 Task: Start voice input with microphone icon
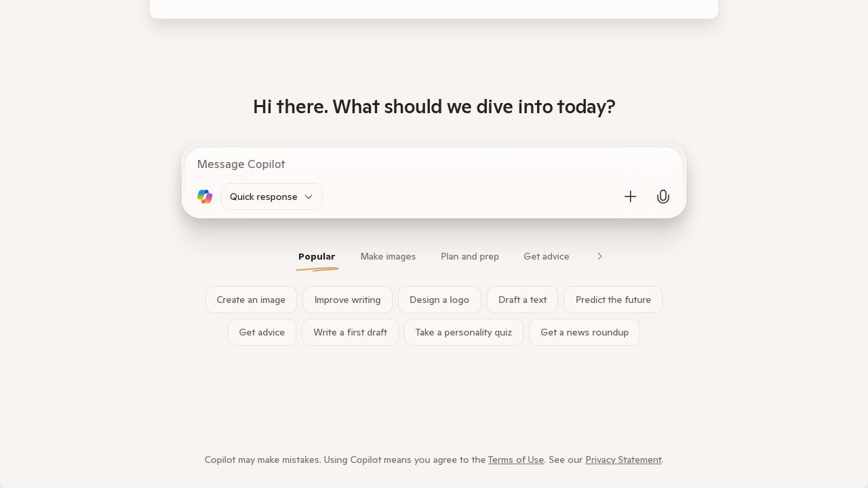663,197
